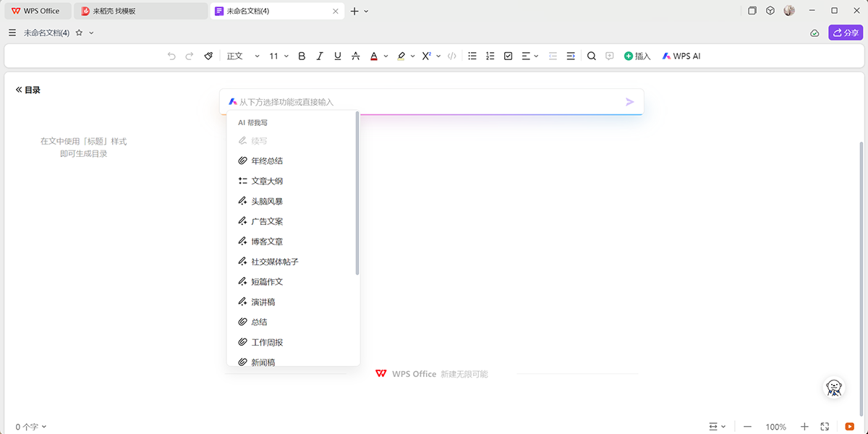Select the format painter icon
This screenshot has height=434, width=868.
click(208, 56)
